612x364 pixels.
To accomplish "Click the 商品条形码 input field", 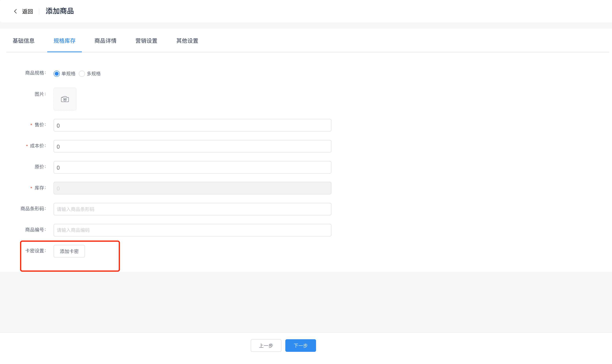I will point(192,209).
